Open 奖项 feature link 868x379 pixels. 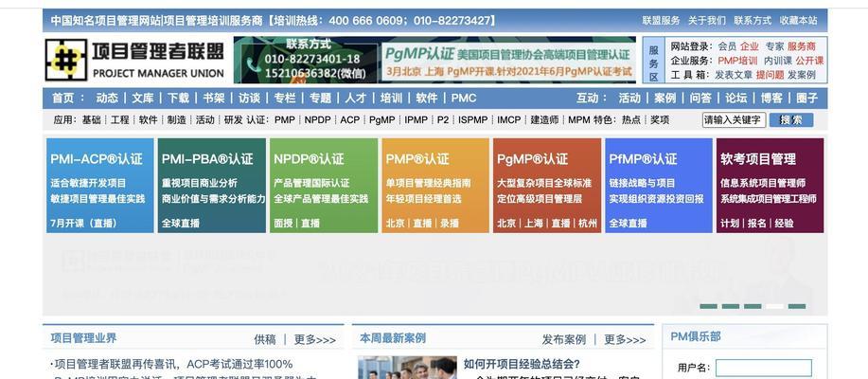660,119
